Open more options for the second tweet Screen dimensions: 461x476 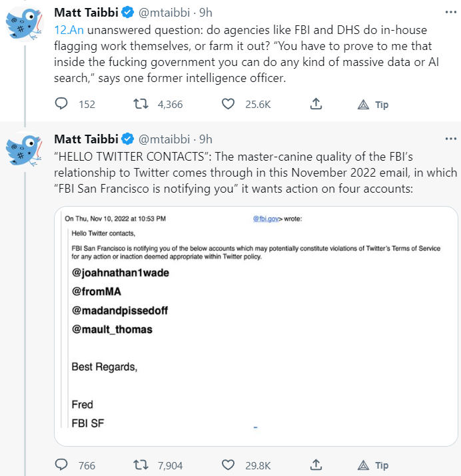[x=450, y=139]
